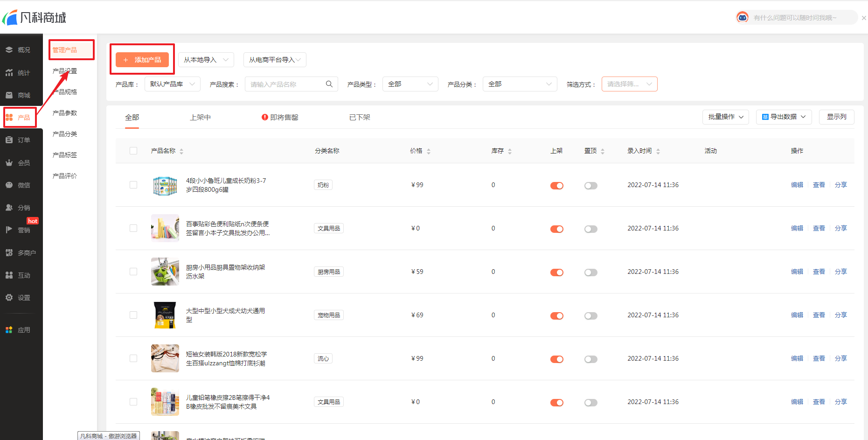Click the 应用 apps sidebar icon
The width and height of the screenshot is (868, 440).
coord(9,330)
